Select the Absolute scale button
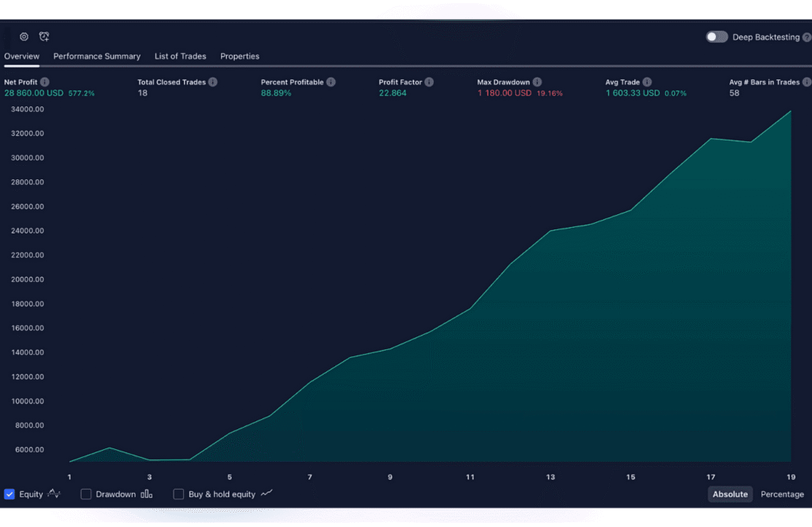812x527 pixels. tap(730, 494)
